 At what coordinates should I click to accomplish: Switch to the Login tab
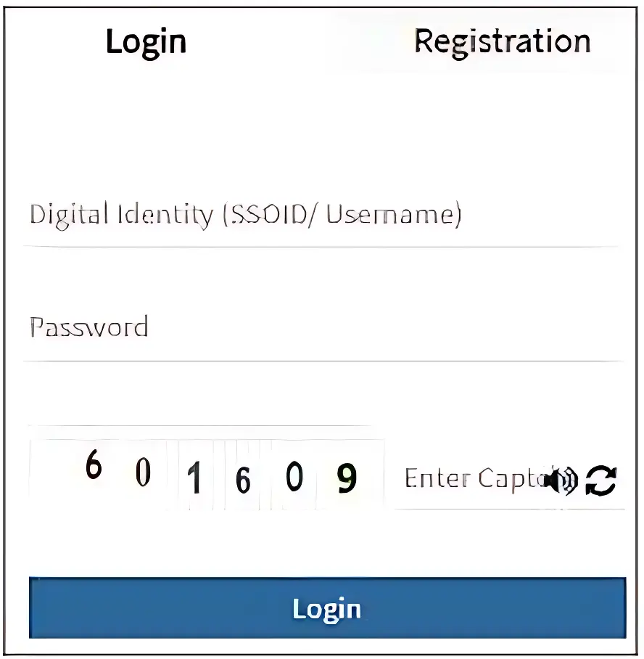pyautogui.click(x=146, y=42)
